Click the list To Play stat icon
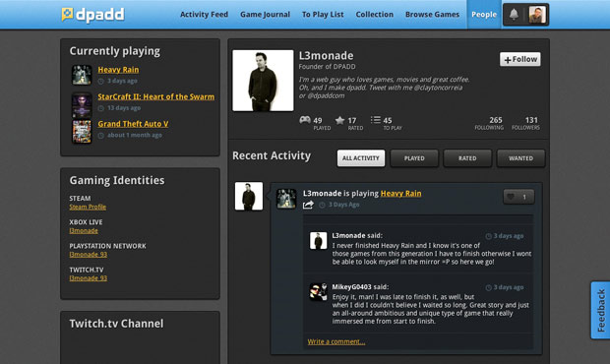The height and width of the screenshot is (364, 610). click(x=376, y=120)
